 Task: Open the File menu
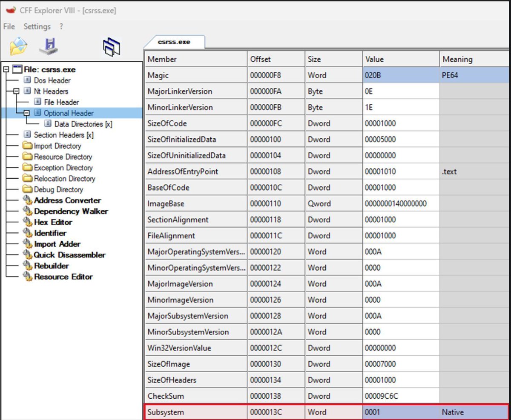pos(8,26)
